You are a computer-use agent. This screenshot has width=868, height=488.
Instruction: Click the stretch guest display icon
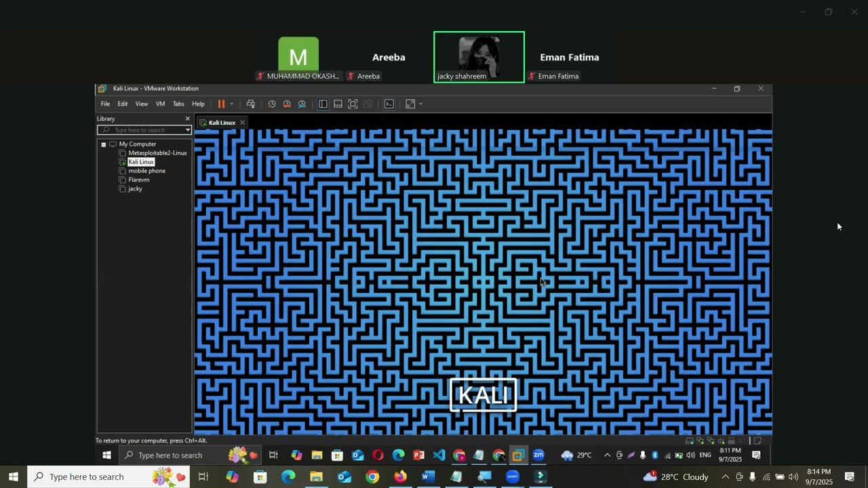pos(410,104)
